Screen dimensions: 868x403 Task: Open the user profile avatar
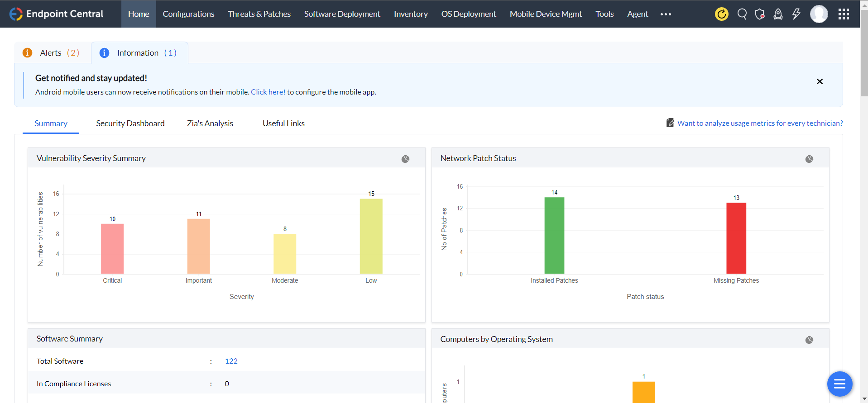tap(819, 14)
